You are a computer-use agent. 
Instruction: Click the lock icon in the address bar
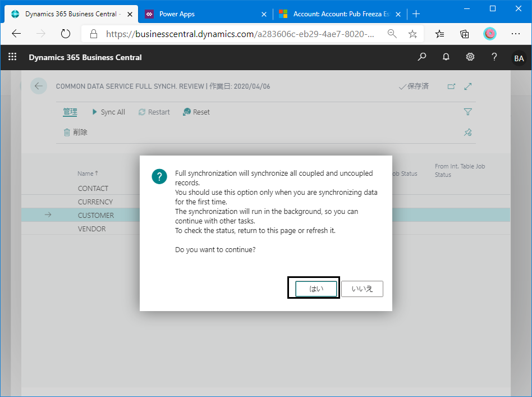(94, 34)
